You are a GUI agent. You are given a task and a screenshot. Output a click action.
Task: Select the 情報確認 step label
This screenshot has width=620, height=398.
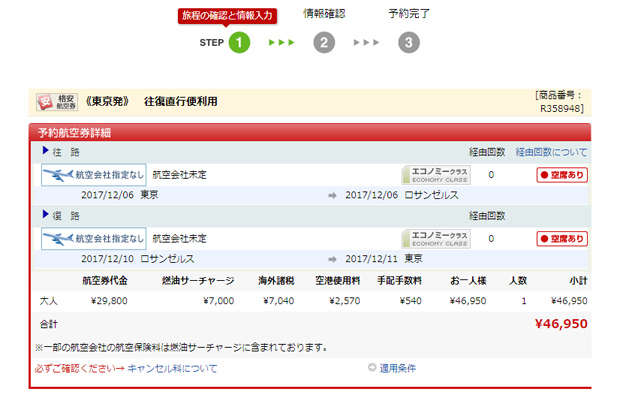(324, 13)
